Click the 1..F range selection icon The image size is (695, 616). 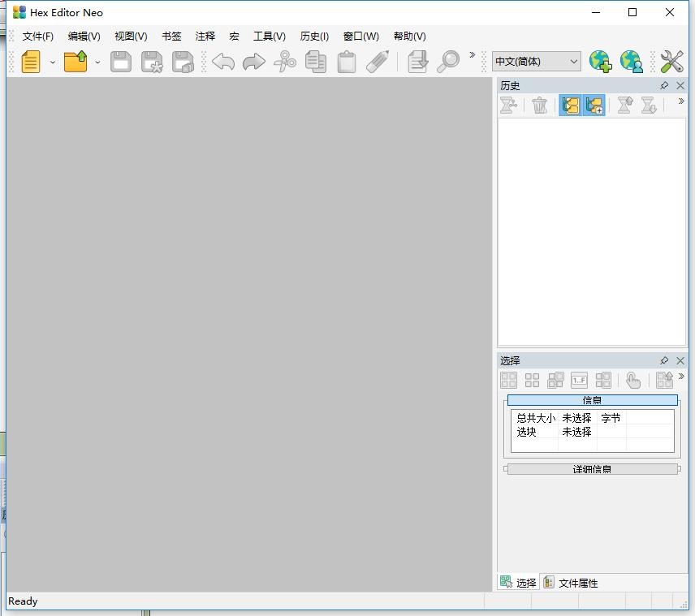pyautogui.click(x=580, y=381)
